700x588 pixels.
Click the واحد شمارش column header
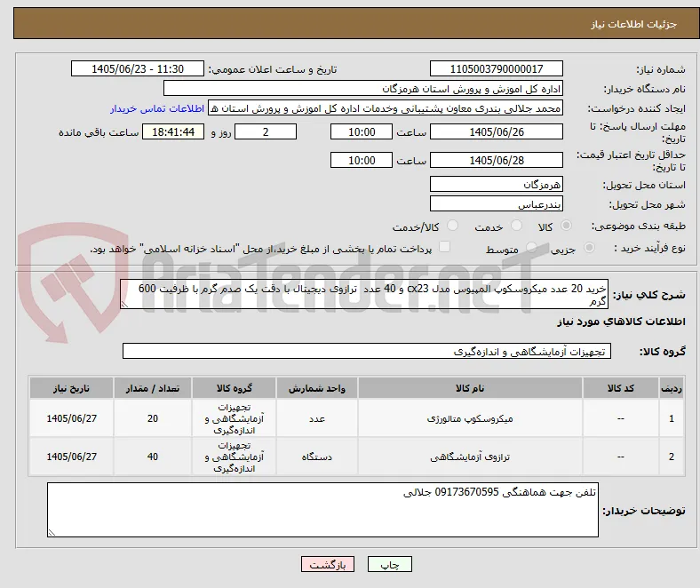(x=317, y=388)
